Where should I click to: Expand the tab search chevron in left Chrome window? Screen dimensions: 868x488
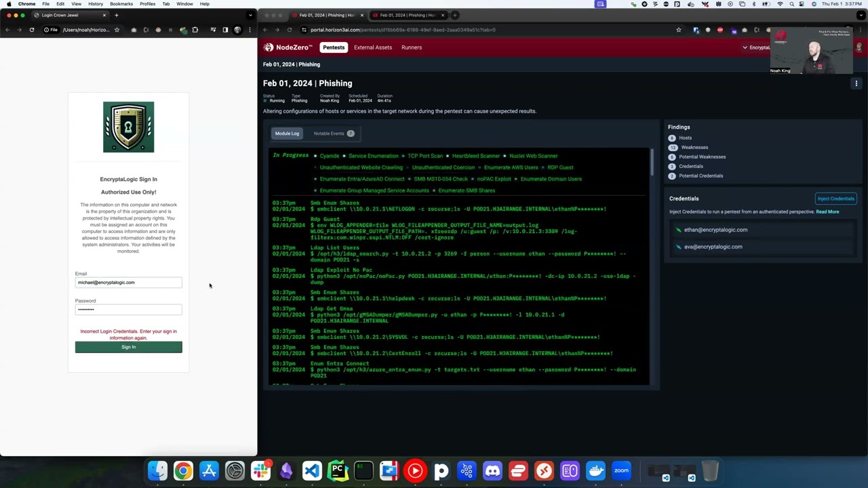tap(250, 15)
